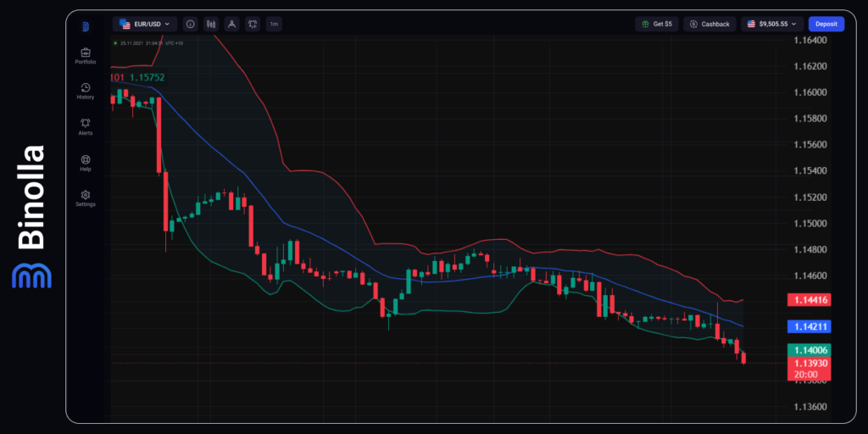This screenshot has height=434, width=868.
Task: Open the drawing tools compass icon
Action: click(232, 24)
